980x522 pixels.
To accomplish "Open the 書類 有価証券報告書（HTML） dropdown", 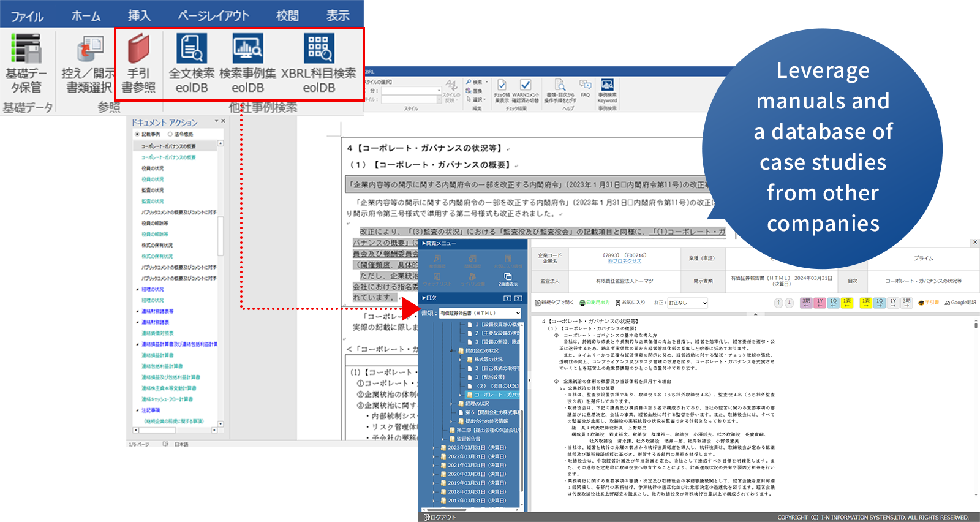I will click(x=480, y=313).
